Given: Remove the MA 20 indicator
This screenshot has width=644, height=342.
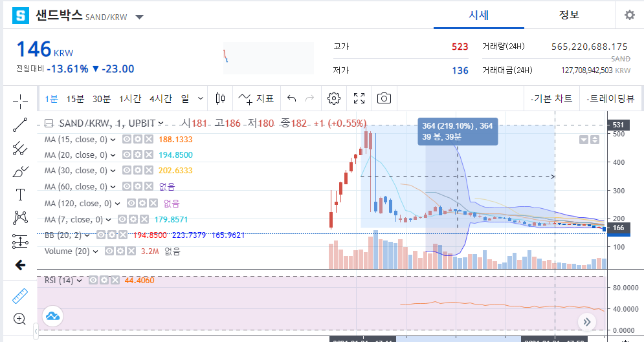Looking at the screenshot, I should pyautogui.click(x=149, y=155).
